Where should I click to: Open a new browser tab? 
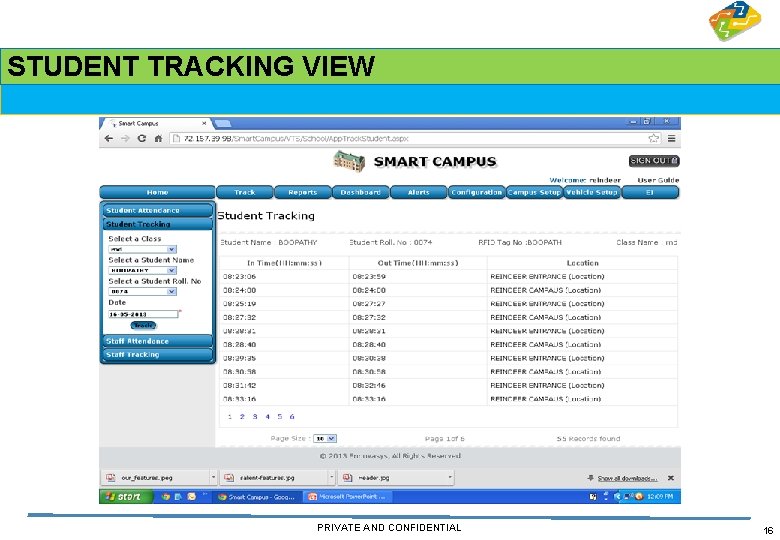(x=222, y=123)
